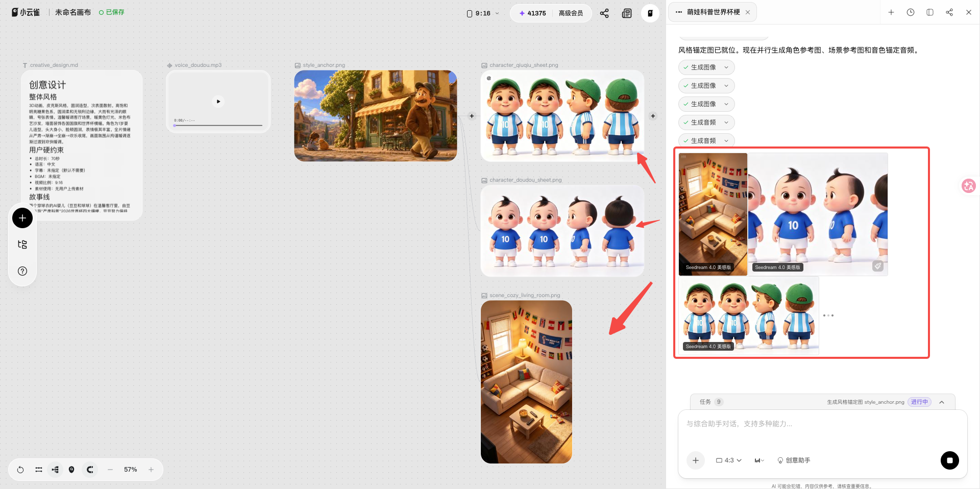The image size is (980, 489).
Task: Open the 4:3 aspect ratio dropdown
Action: click(x=728, y=460)
